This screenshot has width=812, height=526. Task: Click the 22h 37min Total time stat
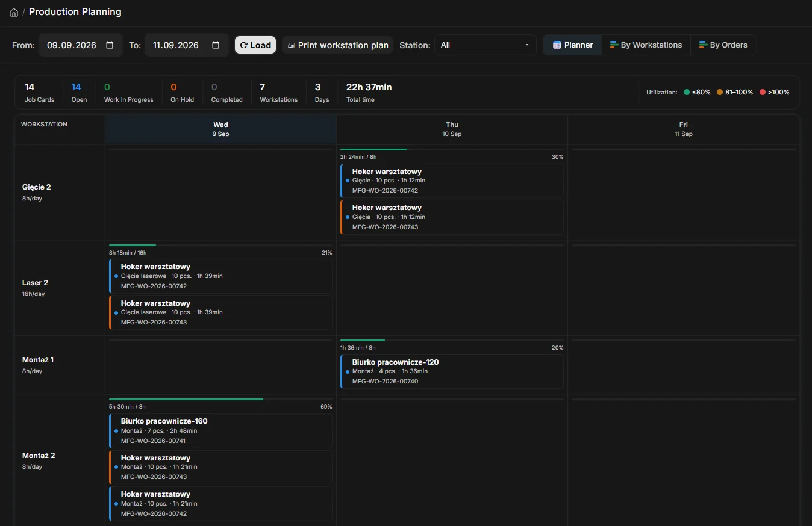pyautogui.click(x=369, y=93)
